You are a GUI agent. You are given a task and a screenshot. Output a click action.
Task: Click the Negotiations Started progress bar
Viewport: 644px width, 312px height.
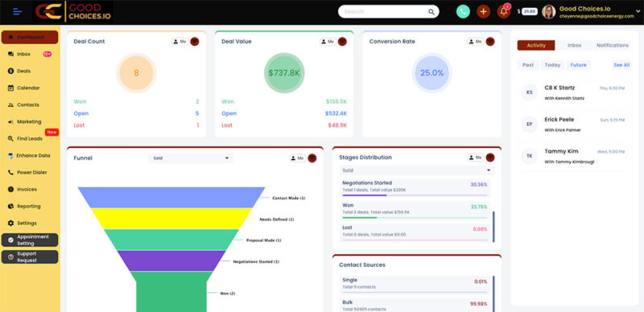click(x=415, y=195)
